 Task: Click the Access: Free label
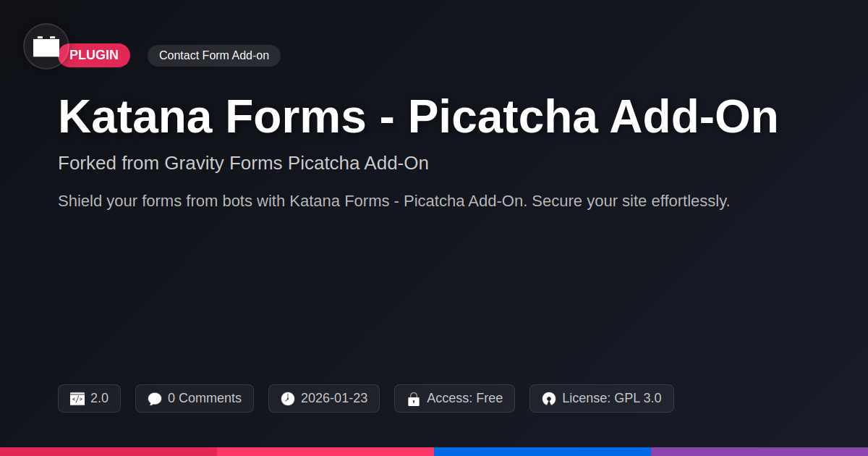(x=464, y=398)
